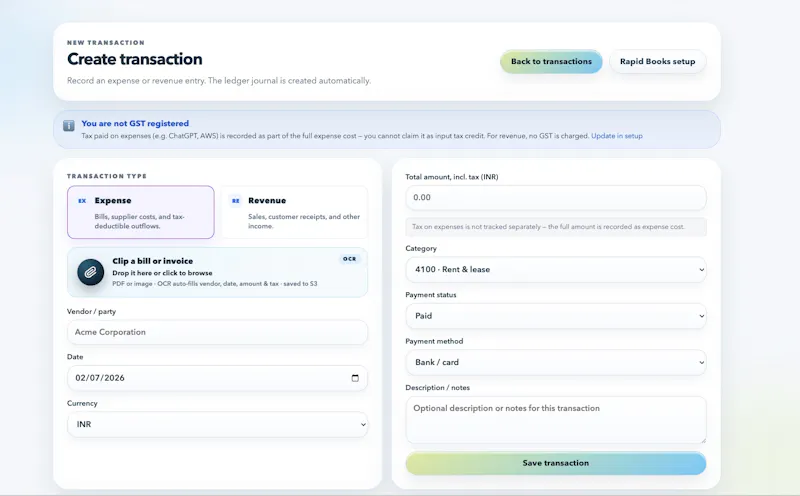800x496 pixels.
Task: Click the RE badge on Revenue card
Action: [236, 201]
